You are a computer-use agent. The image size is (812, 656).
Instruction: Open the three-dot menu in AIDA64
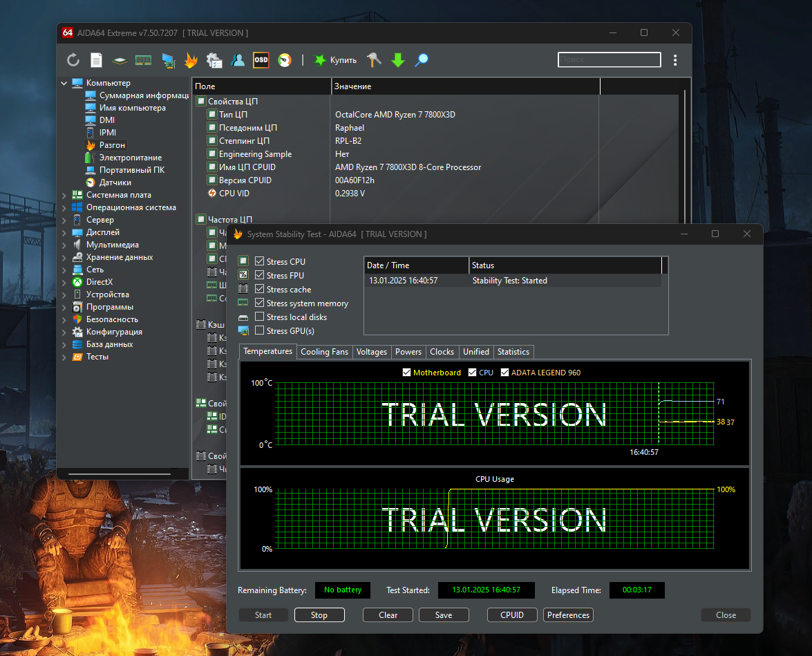tap(675, 60)
